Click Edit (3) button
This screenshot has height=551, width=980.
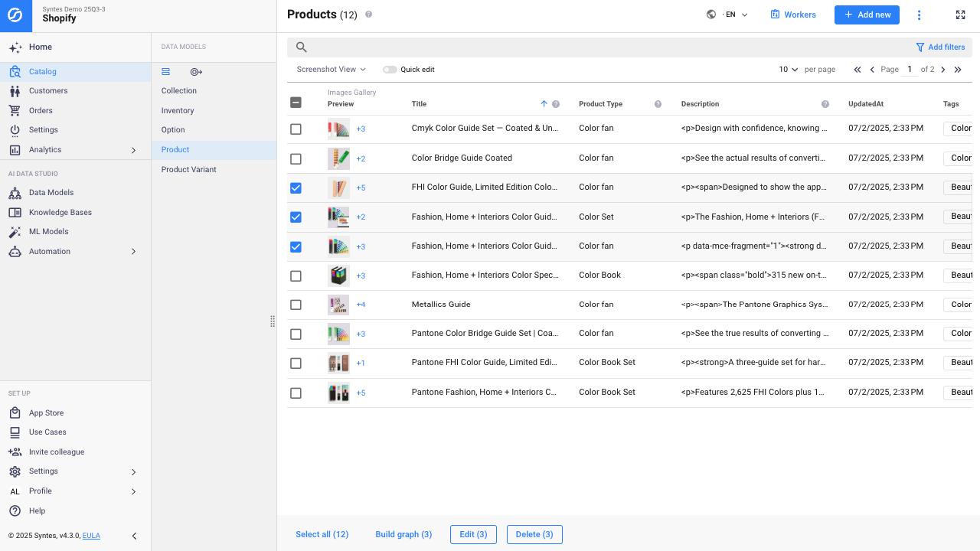coord(473,534)
